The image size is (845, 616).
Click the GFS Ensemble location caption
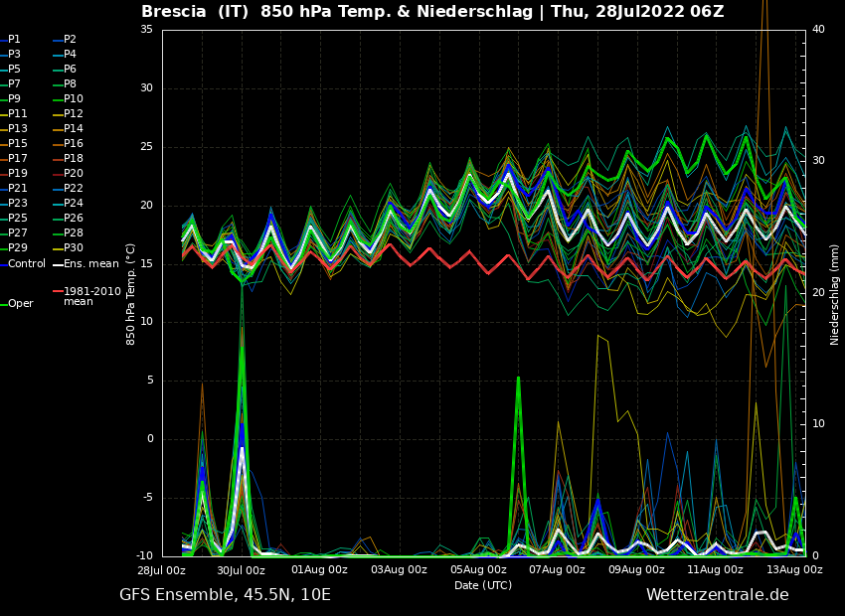[x=225, y=595]
